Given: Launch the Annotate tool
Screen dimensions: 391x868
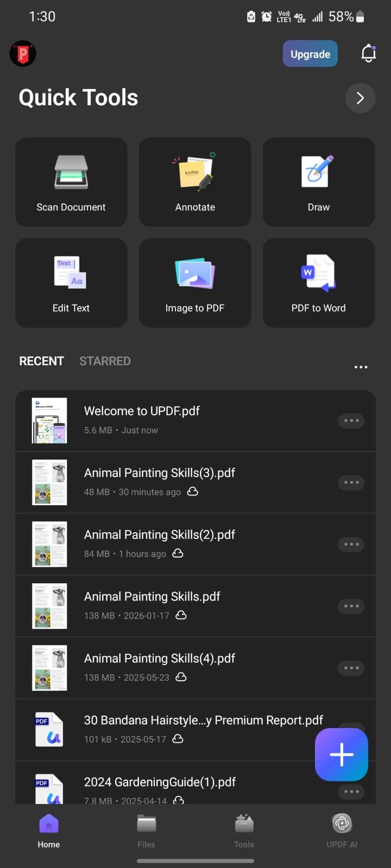Looking at the screenshot, I should [x=195, y=182].
